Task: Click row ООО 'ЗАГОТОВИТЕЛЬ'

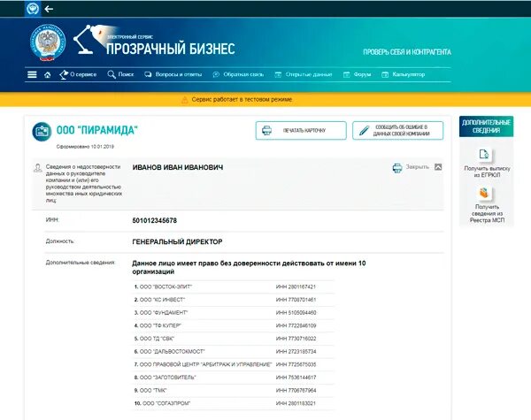Action: (x=233, y=378)
